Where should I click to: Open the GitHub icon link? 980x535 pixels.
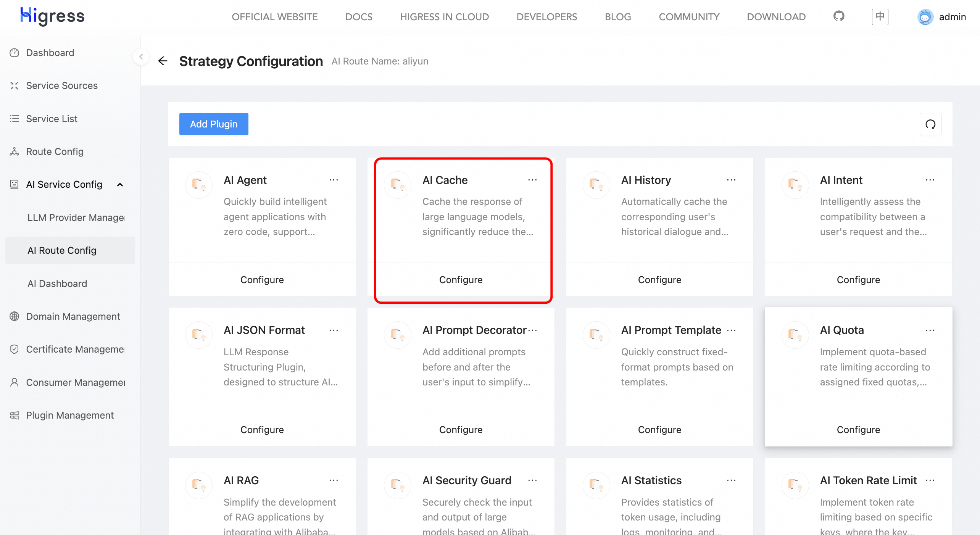[838, 16]
